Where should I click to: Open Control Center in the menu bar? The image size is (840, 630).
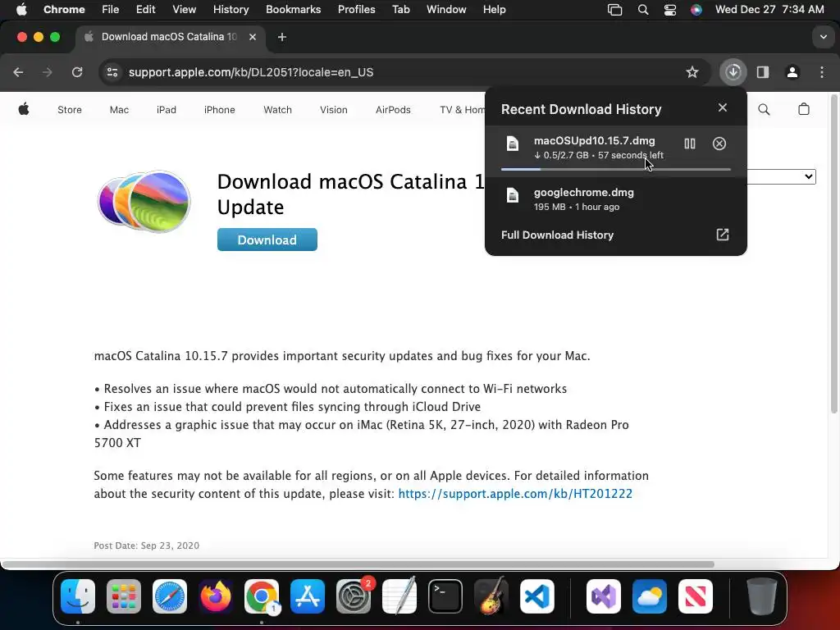tap(669, 10)
